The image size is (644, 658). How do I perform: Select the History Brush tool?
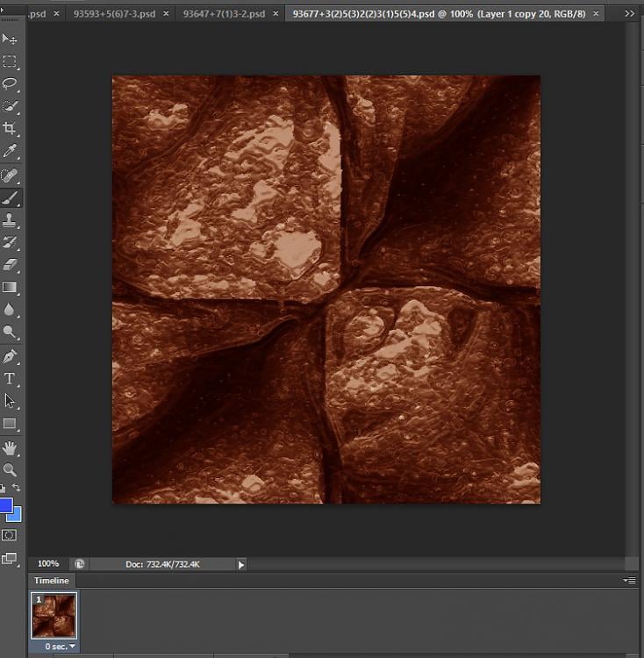(10, 242)
